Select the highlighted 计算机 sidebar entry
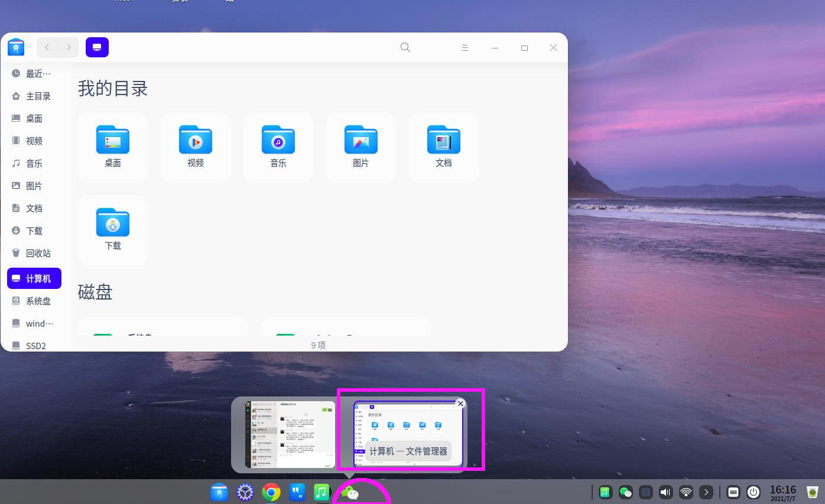The width and height of the screenshot is (825, 504). (34, 278)
